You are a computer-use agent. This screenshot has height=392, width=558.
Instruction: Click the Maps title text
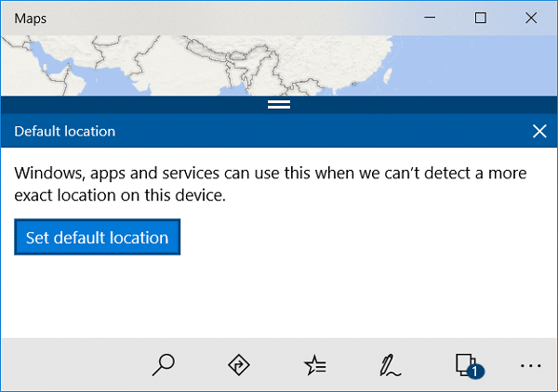click(31, 19)
